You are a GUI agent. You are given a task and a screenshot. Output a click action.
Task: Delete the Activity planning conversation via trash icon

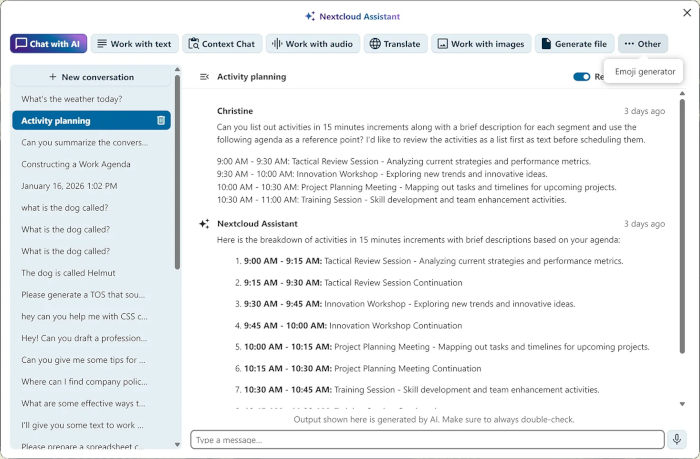pos(161,121)
